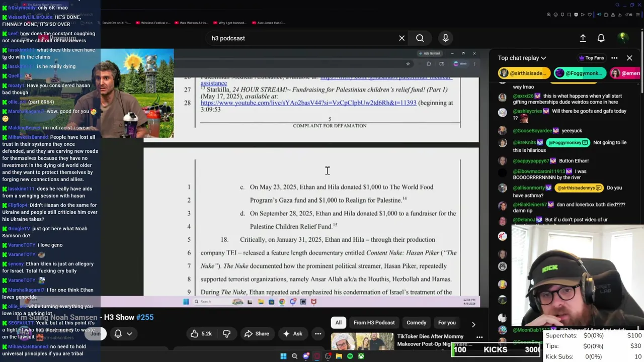Share the H3 Show video
The height and width of the screenshot is (362, 644).
coord(257,334)
